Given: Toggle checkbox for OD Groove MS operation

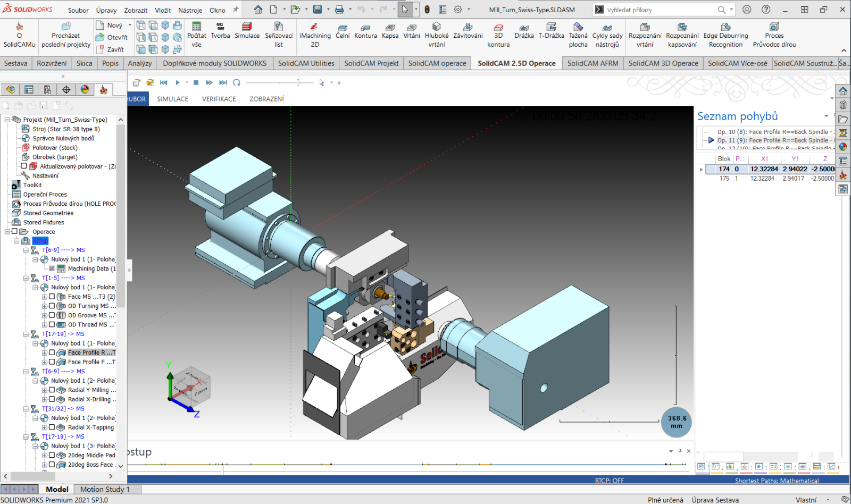Looking at the screenshot, I should [52, 315].
